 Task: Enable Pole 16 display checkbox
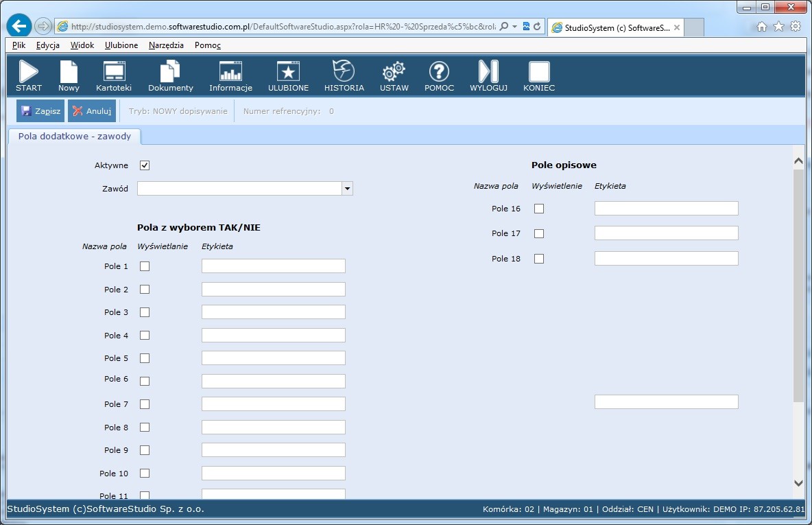[539, 209]
